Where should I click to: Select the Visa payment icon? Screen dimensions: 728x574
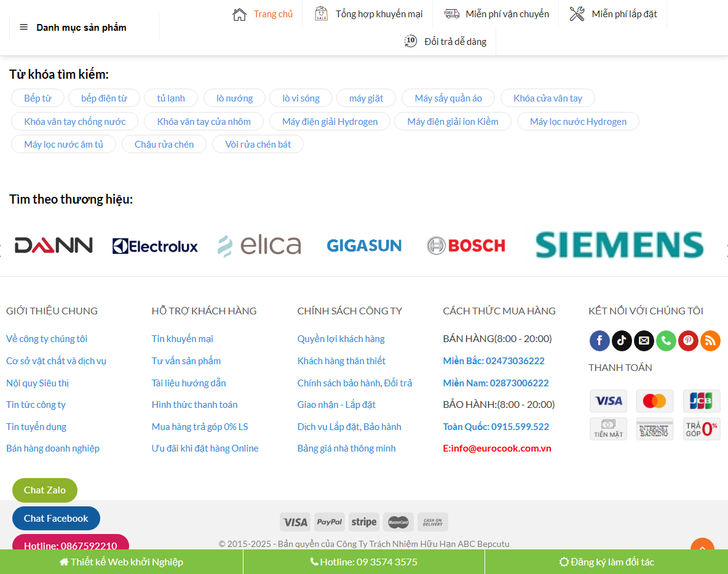(x=609, y=401)
